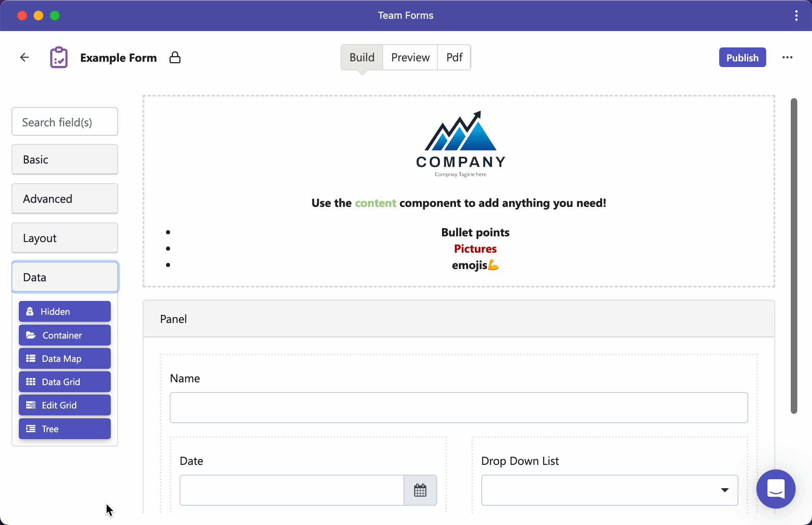Image resolution: width=812 pixels, height=525 pixels.
Task: Open the title bar vertical dots menu
Action: pyautogui.click(x=796, y=16)
